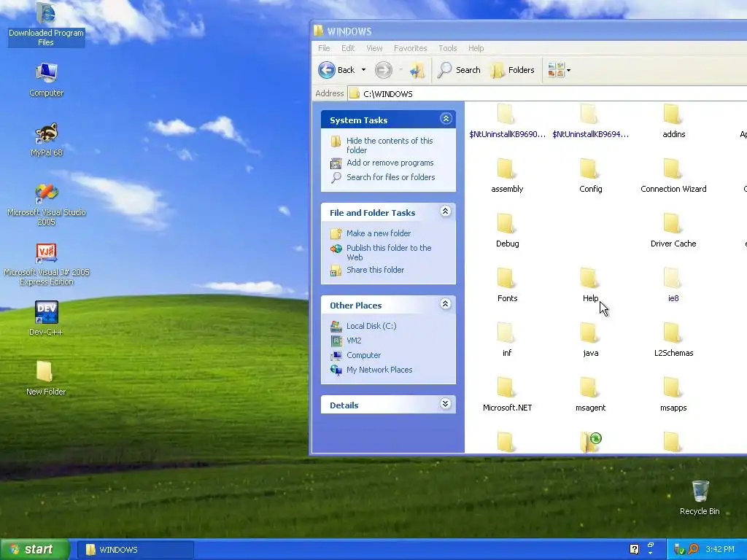The height and width of the screenshot is (560, 747).
Task: Click the WINDOWS window title bar
Action: pyautogui.click(x=529, y=31)
